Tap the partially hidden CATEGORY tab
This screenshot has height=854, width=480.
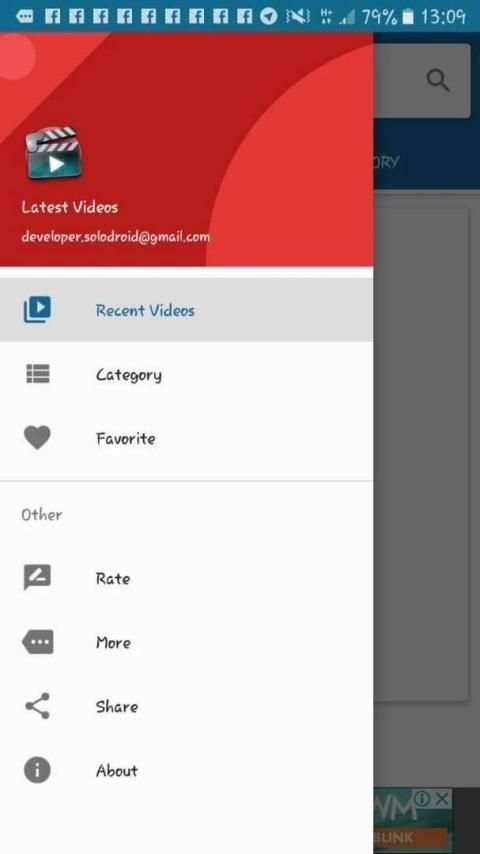click(386, 162)
